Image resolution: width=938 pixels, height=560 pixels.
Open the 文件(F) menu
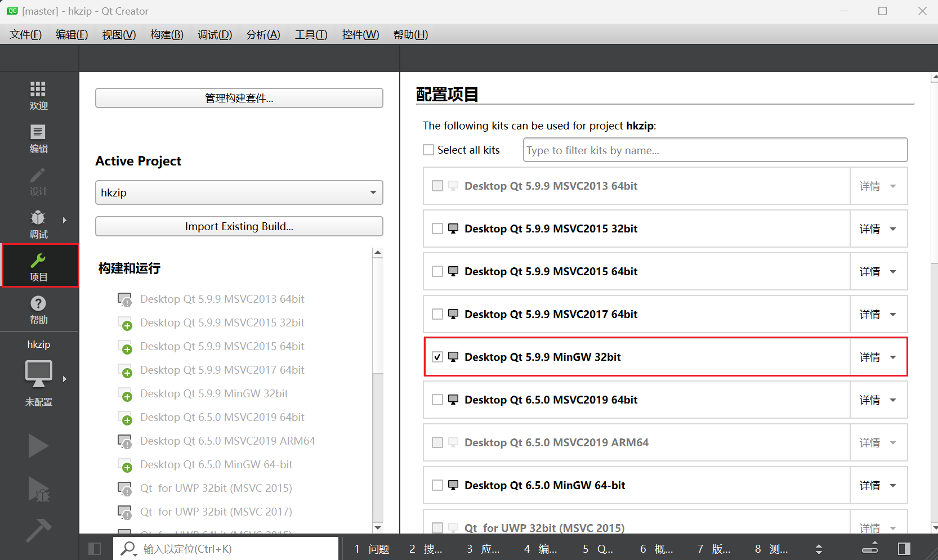(x=26, y=35)
